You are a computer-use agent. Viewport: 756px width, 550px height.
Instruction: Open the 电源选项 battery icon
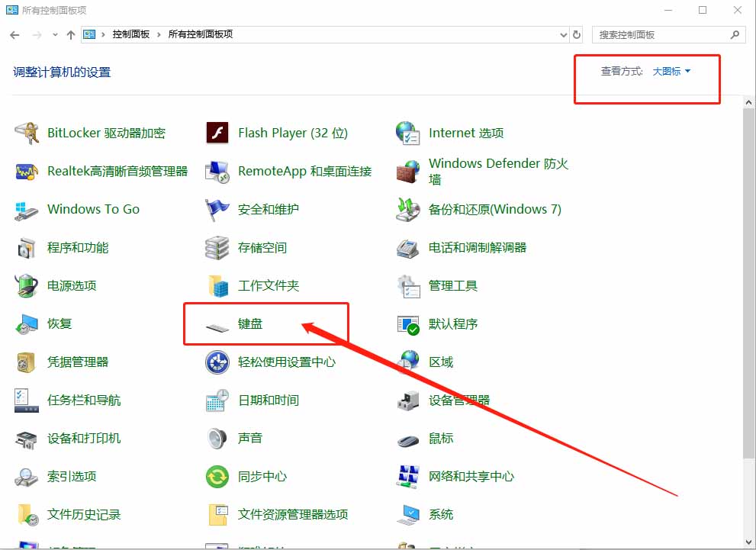[27, 286]
